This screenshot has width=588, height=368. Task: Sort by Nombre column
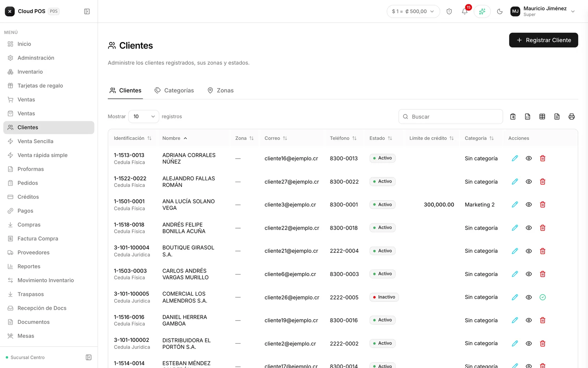(175, 138)
